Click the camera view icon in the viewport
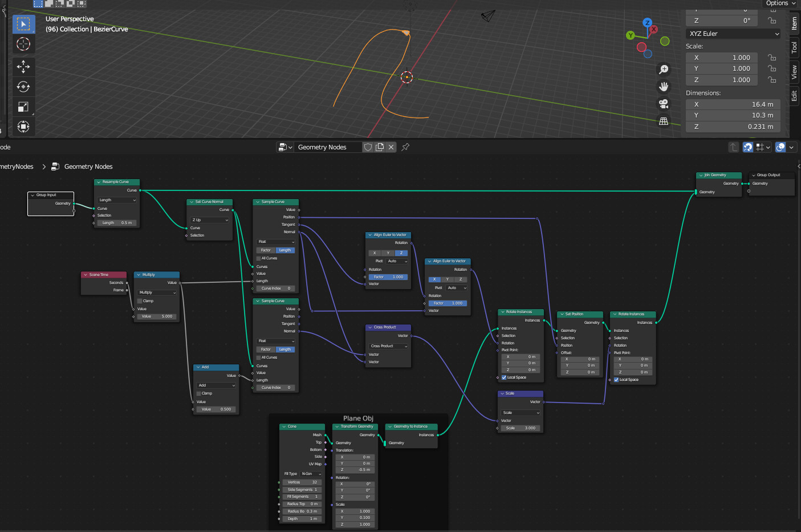 (663, 104)
